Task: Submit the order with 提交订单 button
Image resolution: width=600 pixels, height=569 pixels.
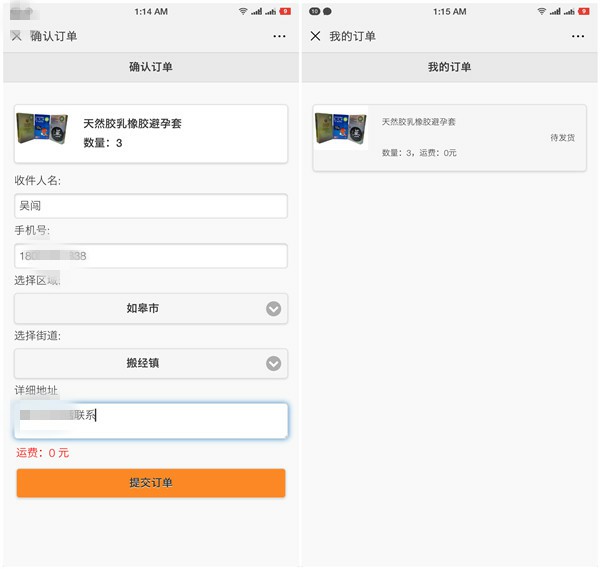Action: 151,483
